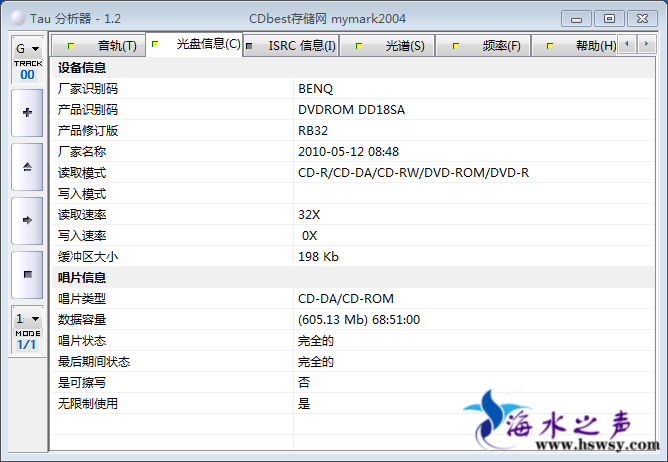Click the TRACK 00 counter display
Screen dimensions: 668x462
pyautogui.click(x=27, y=71)
